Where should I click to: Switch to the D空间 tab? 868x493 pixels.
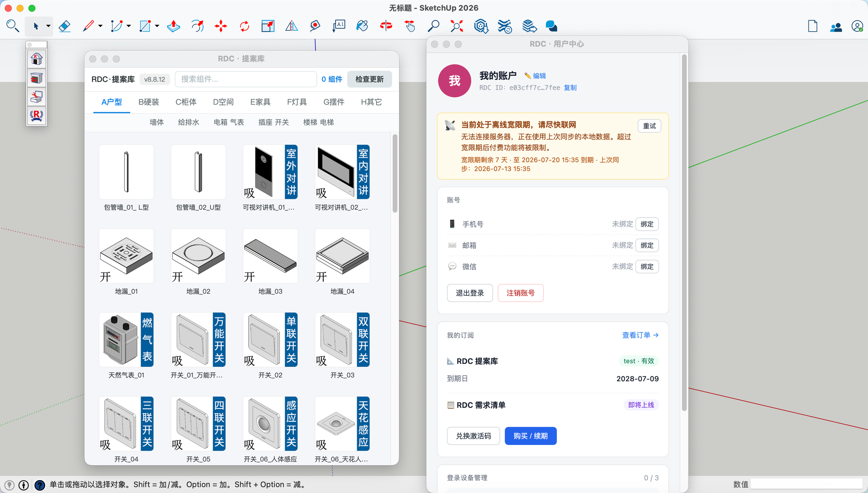[x=223, y=102]
